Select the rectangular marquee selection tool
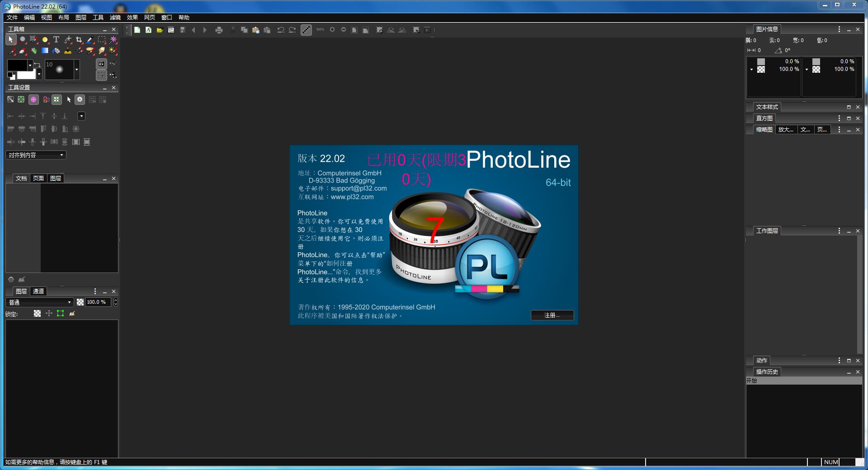Viewport: 868px width, 470px height. pos(102,40)
